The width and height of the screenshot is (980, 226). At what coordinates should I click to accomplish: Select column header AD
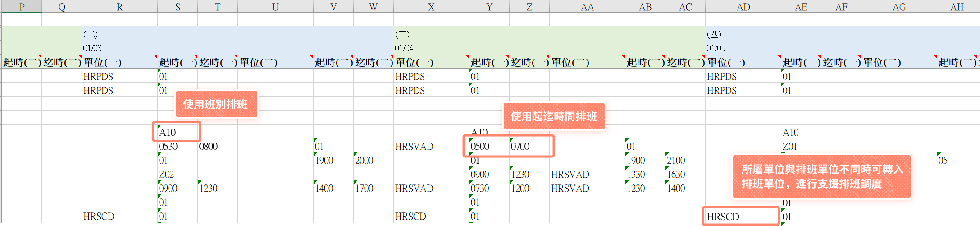pyautogui.click(x=743, y=6)
